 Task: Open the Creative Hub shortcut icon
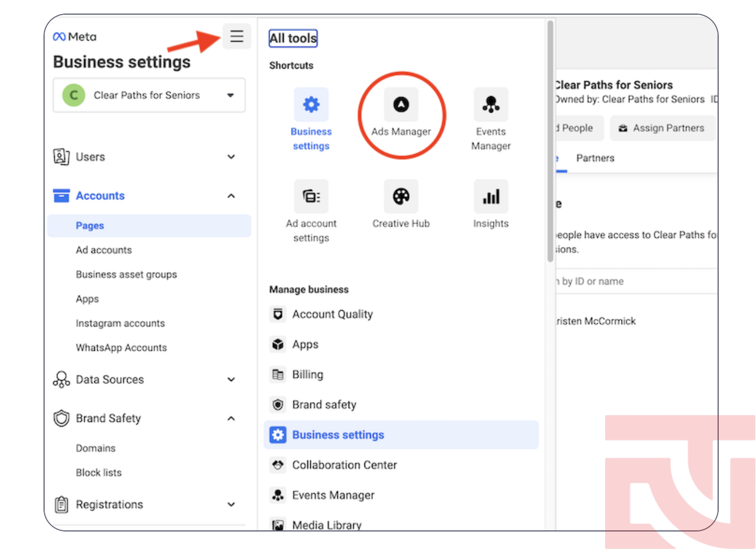pos(401,196)
